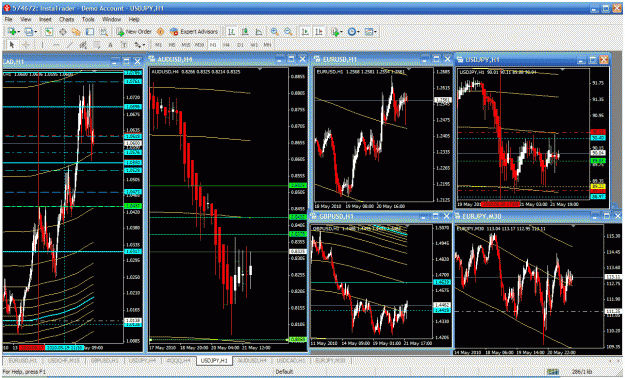This screenshot has height=378, width=625.
Task: Select the Cursor tool
Action: (x=12, y=45)
